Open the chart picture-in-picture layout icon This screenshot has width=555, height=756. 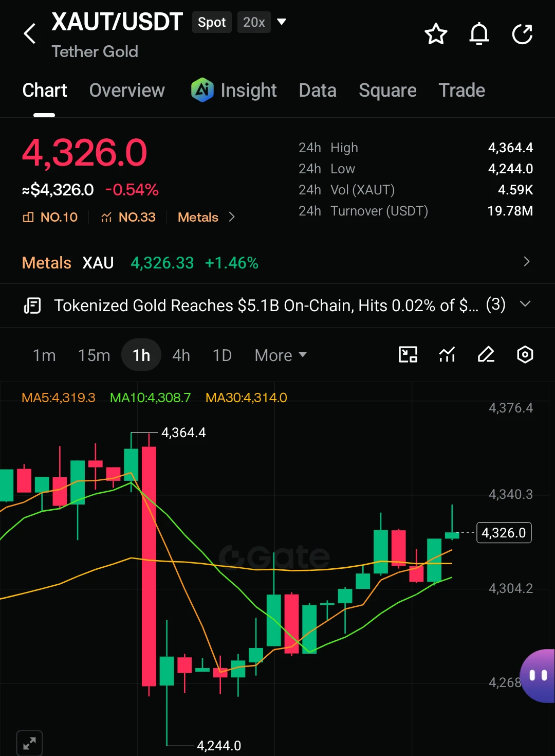pyautogui.click(x=408, y=354)
